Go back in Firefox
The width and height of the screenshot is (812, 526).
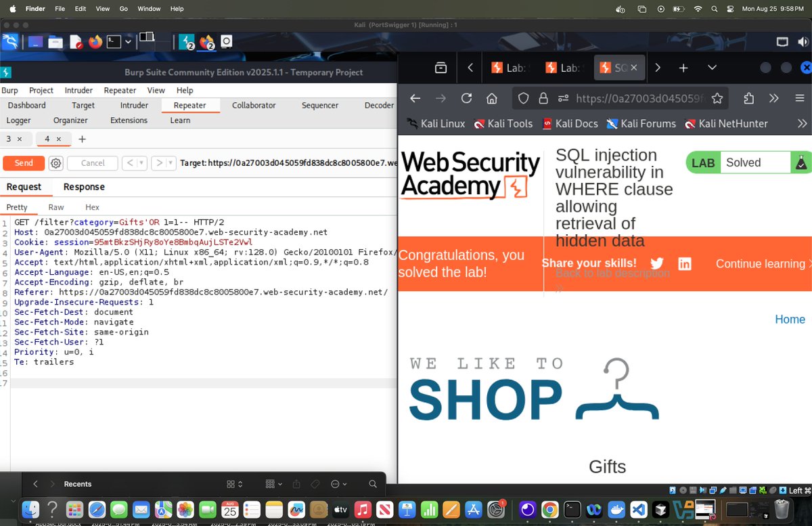coord(415,98)
